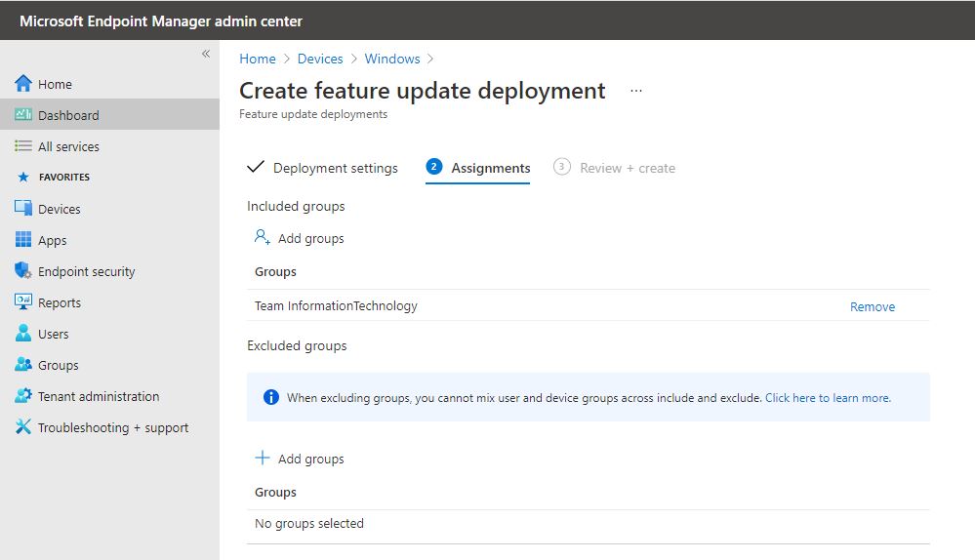The width and height of the screenshot is (975, 560).
Task: Click the Users person icon
Action: (23, 333)
